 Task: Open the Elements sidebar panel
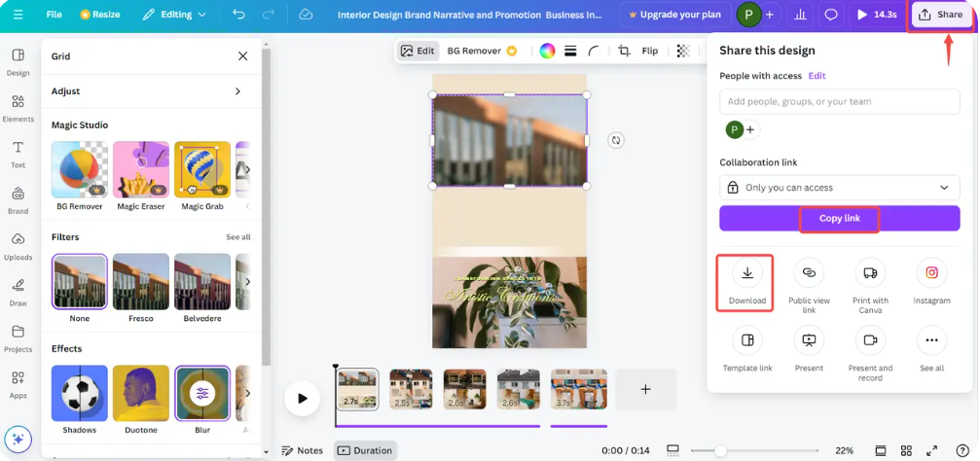coord(18,107)
